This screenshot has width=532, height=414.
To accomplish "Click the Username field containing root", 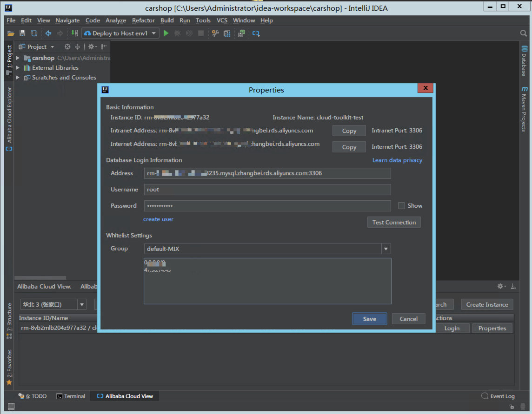I will click(267, 190).
